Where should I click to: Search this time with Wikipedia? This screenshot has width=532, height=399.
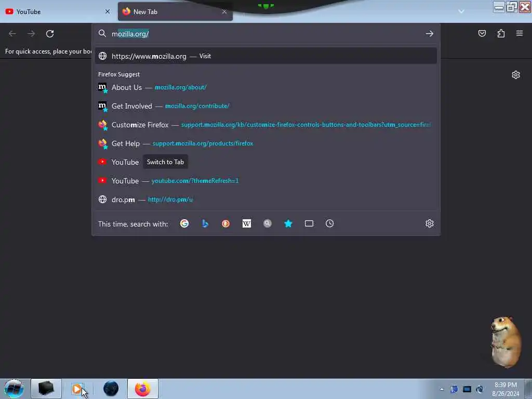pyautogui.click(x=247, y=223)
